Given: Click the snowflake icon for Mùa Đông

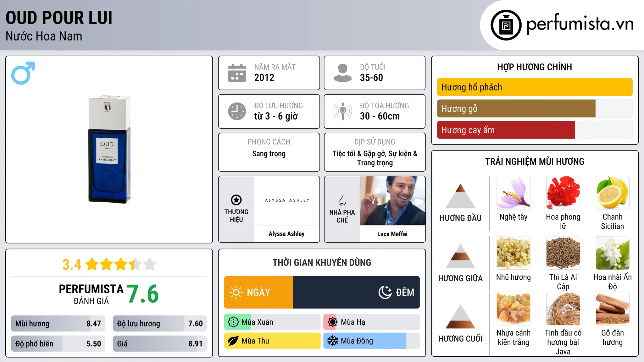Looking at the screenshot, I should tap(332, 341).
